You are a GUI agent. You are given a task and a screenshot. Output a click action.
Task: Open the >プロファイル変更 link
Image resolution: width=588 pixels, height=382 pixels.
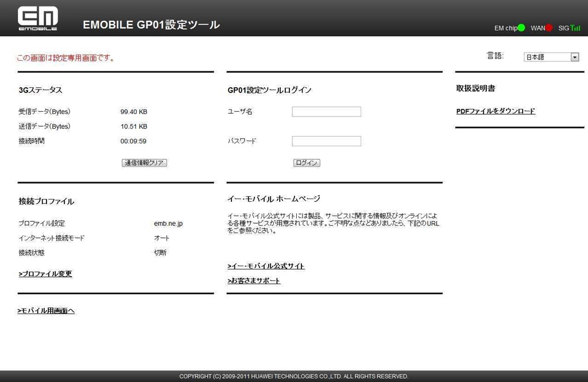click(45, 274)
